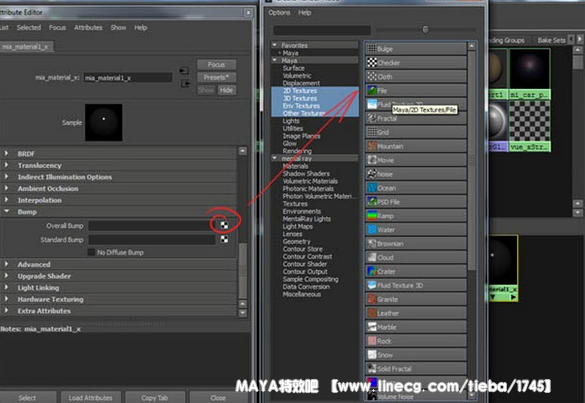Create a PSD File texture node

click(416, 202)
